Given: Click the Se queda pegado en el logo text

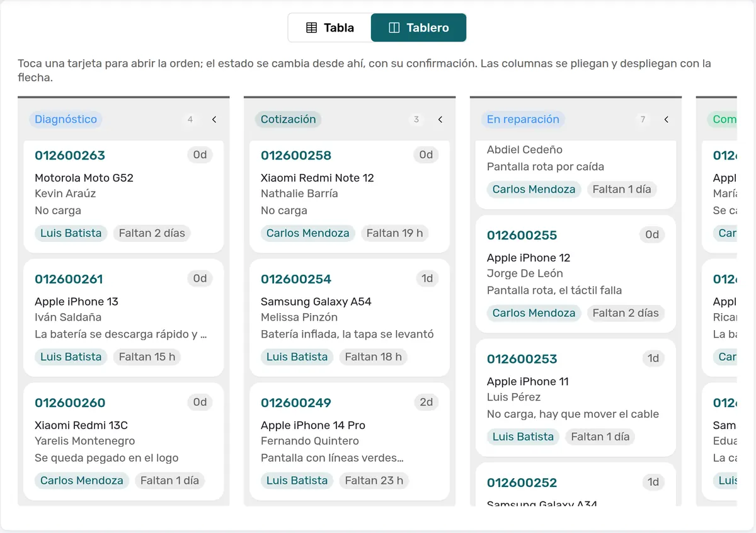Looking at the screenshot, I should coord(106,458).
